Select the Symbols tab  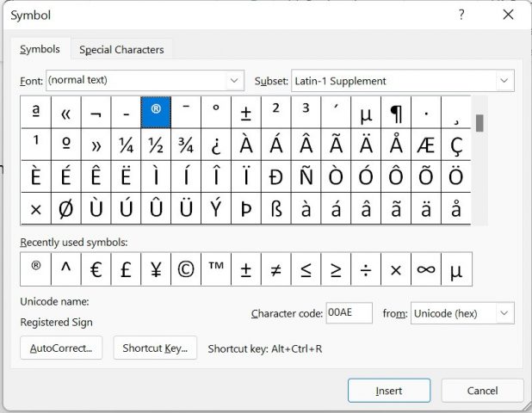[40, 50]
